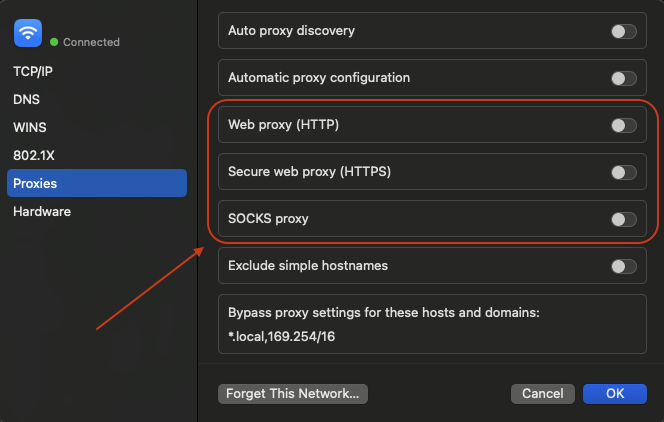This screenshot has width=664, height=422.
Task: Enable Secure web proxy (HTTPS) switch
Action: pyautogui.click(x=623, y=172)
